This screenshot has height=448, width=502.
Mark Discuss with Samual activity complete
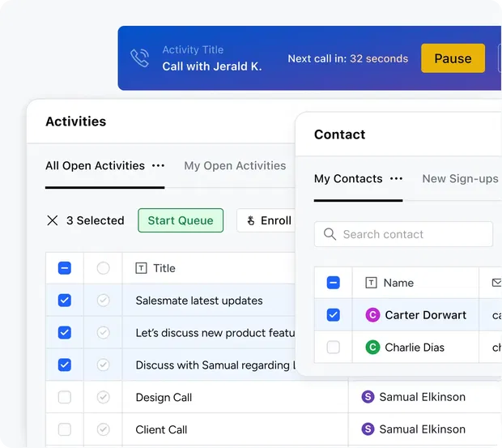(x=103, y=365)
